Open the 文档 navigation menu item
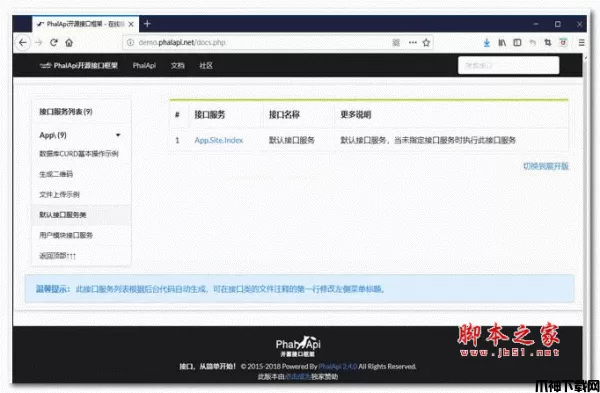Image resolution: width=600 pixels, height=393 pixels. [x=178, y=65]
